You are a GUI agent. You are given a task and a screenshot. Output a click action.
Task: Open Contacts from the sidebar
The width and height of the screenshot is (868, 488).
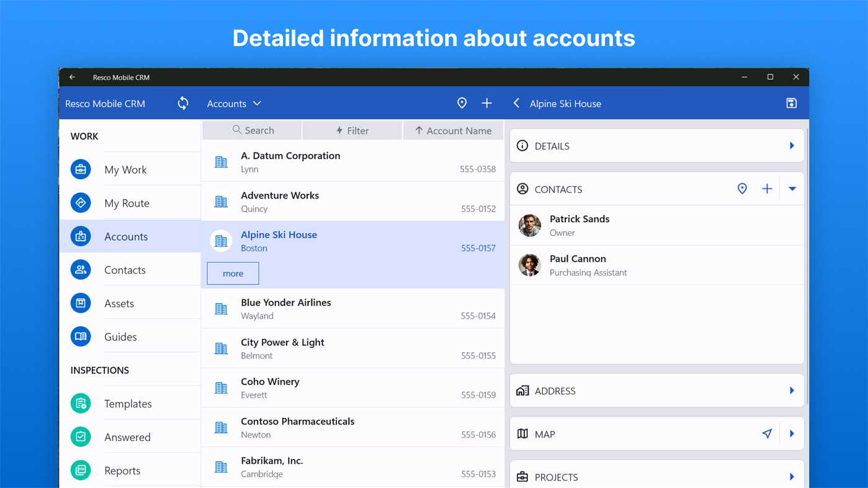coord(124,270)
